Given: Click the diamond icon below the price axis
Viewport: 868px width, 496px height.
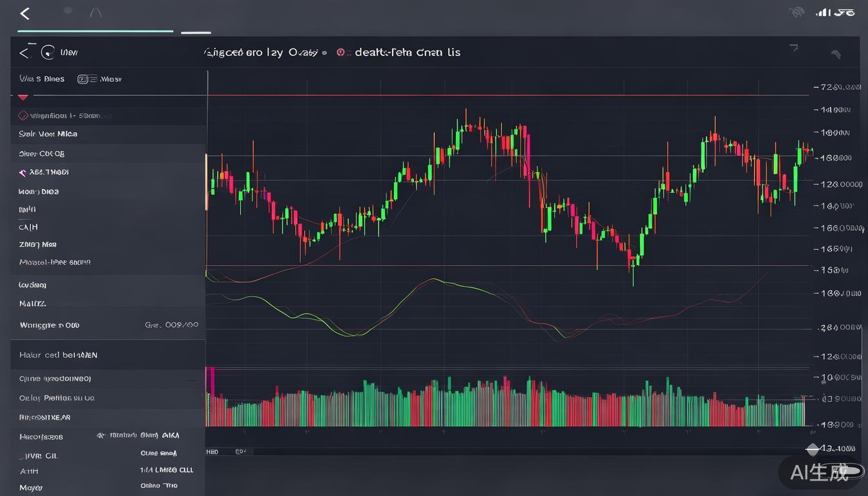Looking at the screenshot, I should pyautogui.click(x=813, y=448).
